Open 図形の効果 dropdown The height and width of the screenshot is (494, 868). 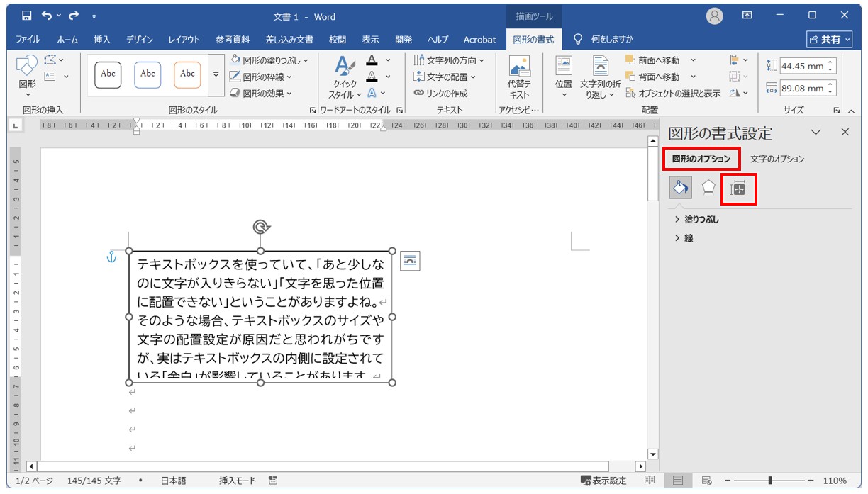click(260, 93)
